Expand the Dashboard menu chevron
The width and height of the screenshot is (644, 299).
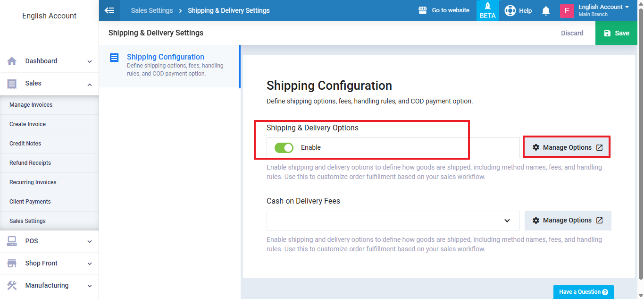click(x=90, y=61)
